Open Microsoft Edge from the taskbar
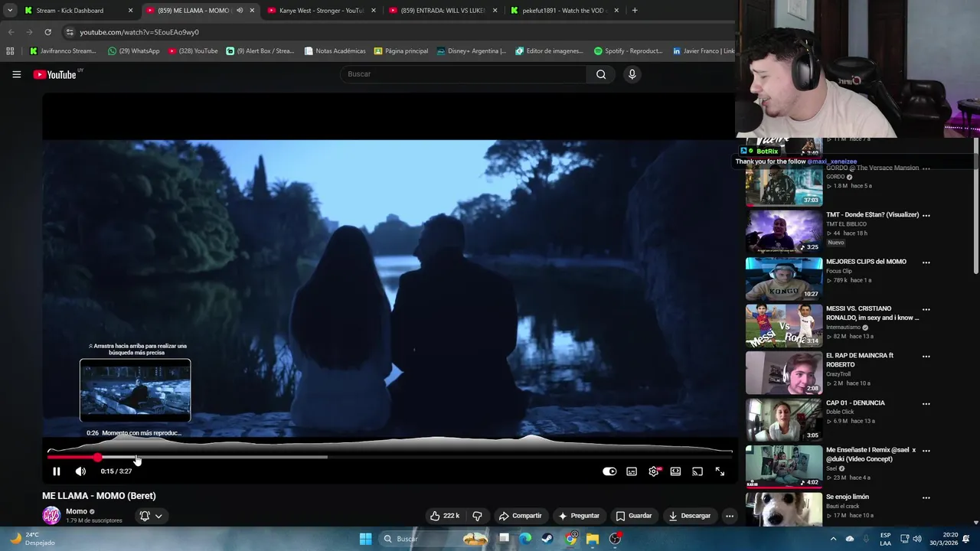The width and height of the screenshot is (980, 551). [526, 539]
